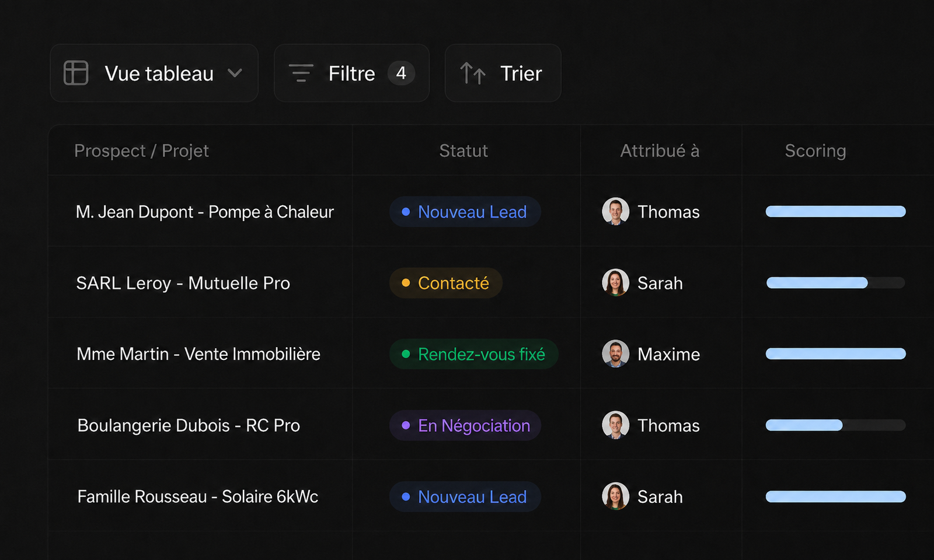This screenshot has height=560, width=934.
Task: Click the Statut column header
Action: point(463,150)
